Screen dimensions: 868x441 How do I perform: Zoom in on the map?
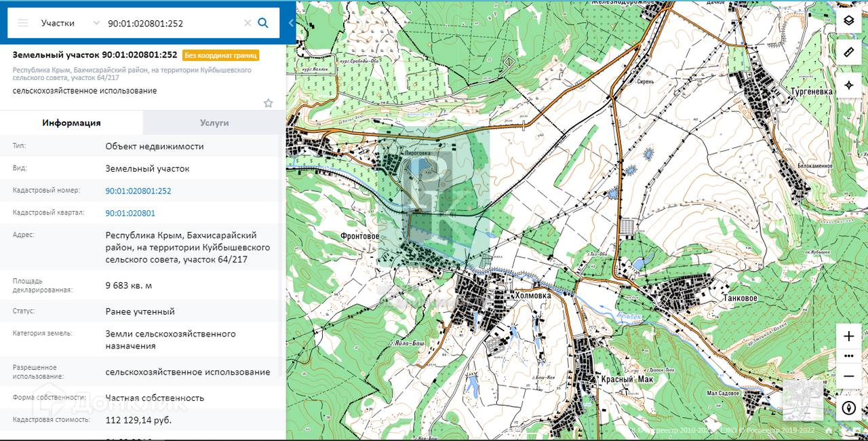pos(848,337)
